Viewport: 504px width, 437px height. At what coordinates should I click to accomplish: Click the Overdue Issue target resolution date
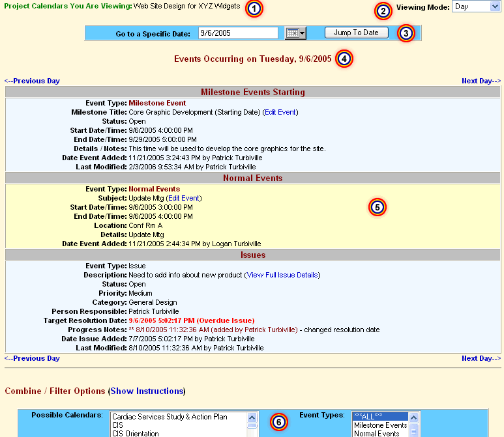(x=192, y=320)
